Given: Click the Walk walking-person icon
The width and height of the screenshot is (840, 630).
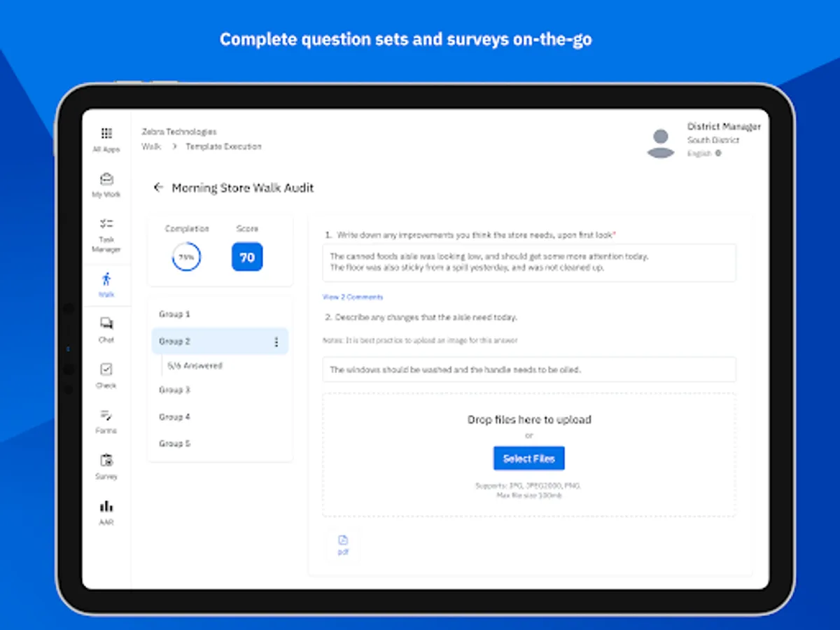Looking at the screenshot, I should click(x=106, y=279).
